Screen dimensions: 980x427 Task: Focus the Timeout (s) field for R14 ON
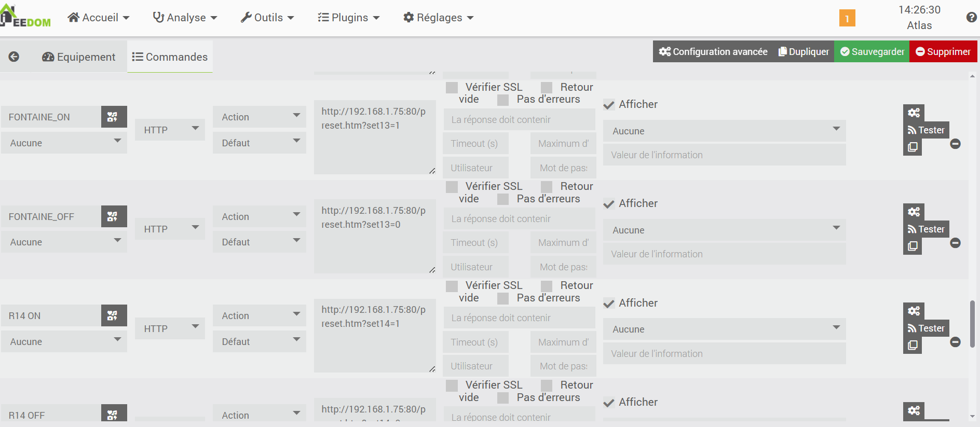coord(475,342)
